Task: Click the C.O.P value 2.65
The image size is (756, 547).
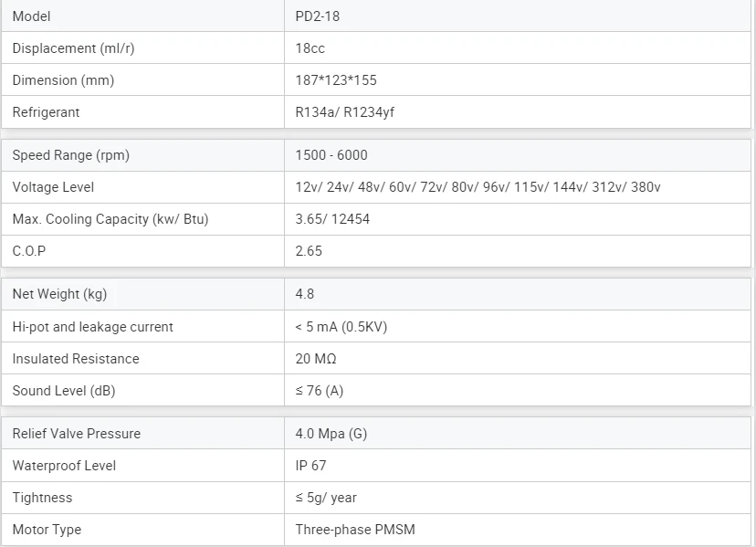Action: point(309,251)
